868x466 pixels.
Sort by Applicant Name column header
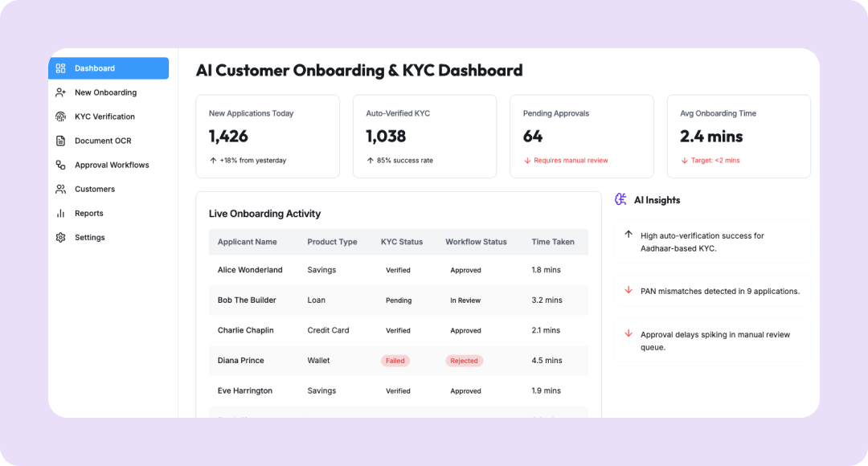coord(247,242)
